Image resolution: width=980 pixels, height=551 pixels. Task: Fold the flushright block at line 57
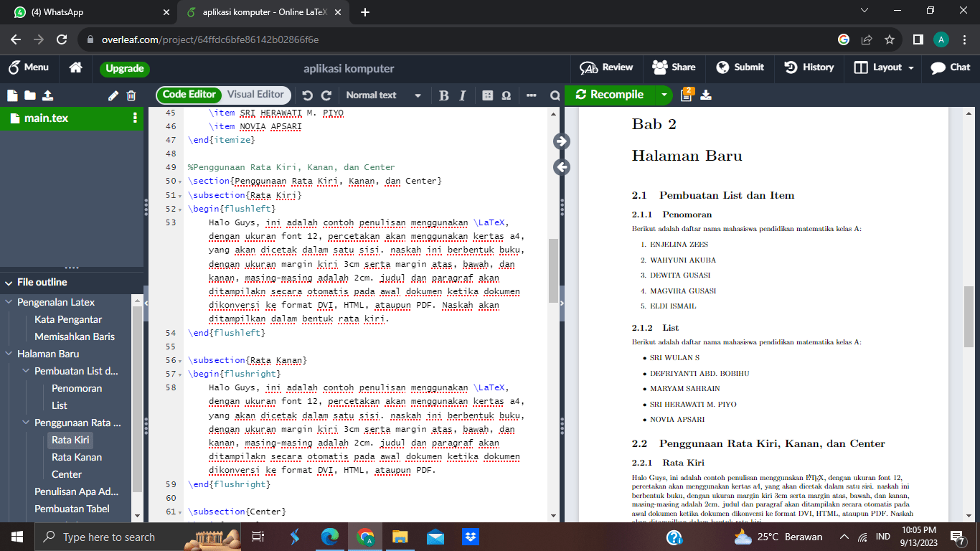(x=180, y=375)
